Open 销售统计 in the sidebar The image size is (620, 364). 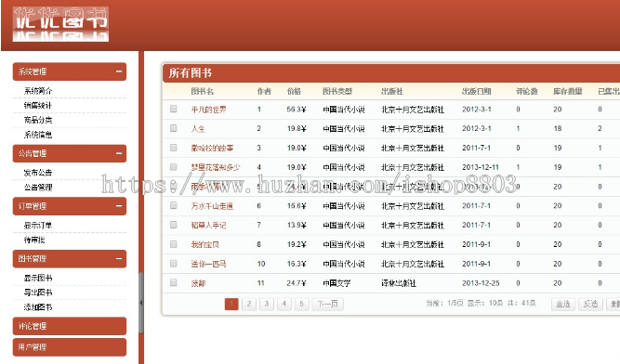pyautogui.click(x=38, y=106)
